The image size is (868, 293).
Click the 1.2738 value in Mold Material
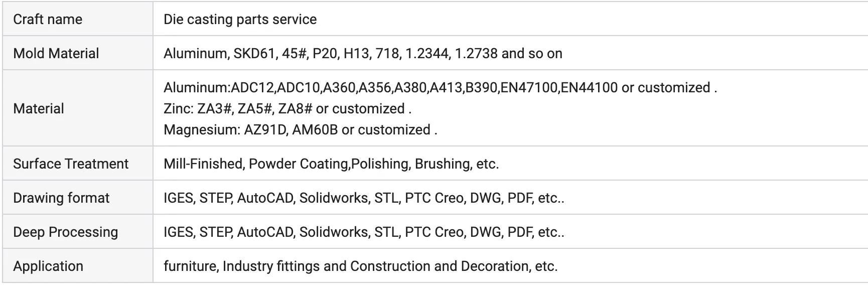click(476, 54)
